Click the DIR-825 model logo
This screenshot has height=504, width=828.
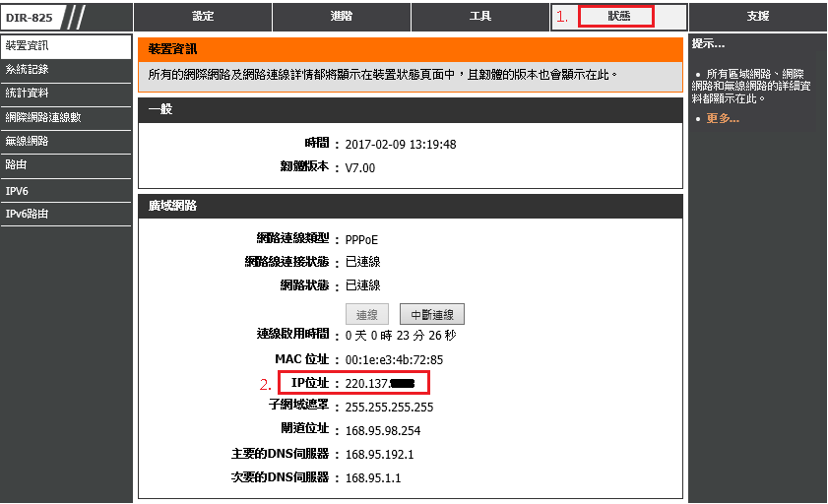tap(34, 17)
